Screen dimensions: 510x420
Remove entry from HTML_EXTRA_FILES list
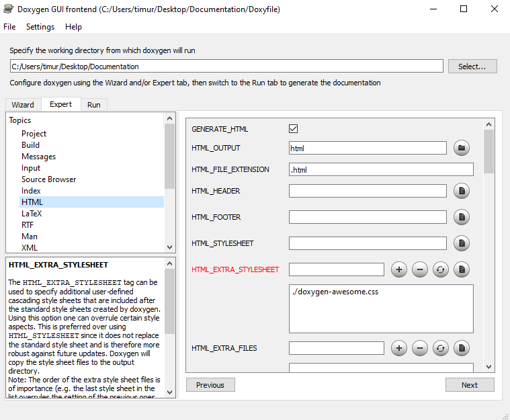[x=420, y=348]
